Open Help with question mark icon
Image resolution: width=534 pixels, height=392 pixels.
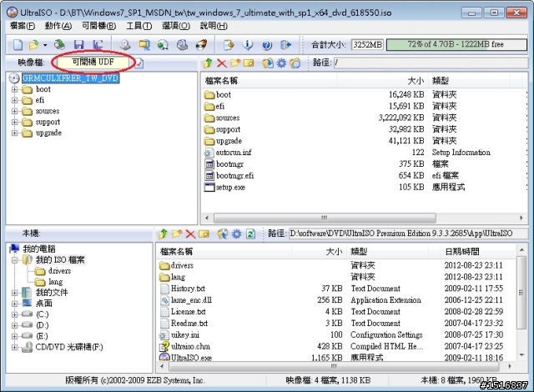267,45
